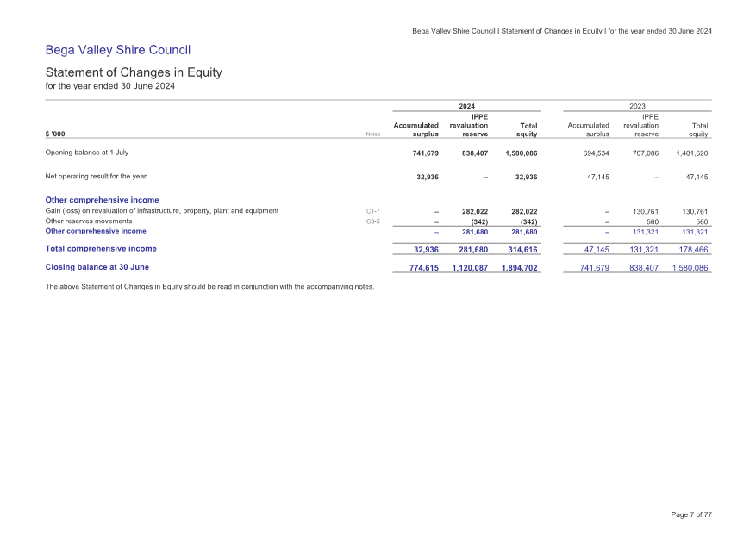
Task: Click the footnote about accompanying notes
Action: [x=209, y=287]
